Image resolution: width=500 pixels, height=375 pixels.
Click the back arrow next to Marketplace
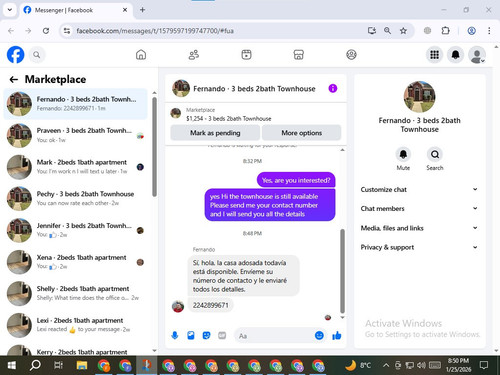coord(14,79)
